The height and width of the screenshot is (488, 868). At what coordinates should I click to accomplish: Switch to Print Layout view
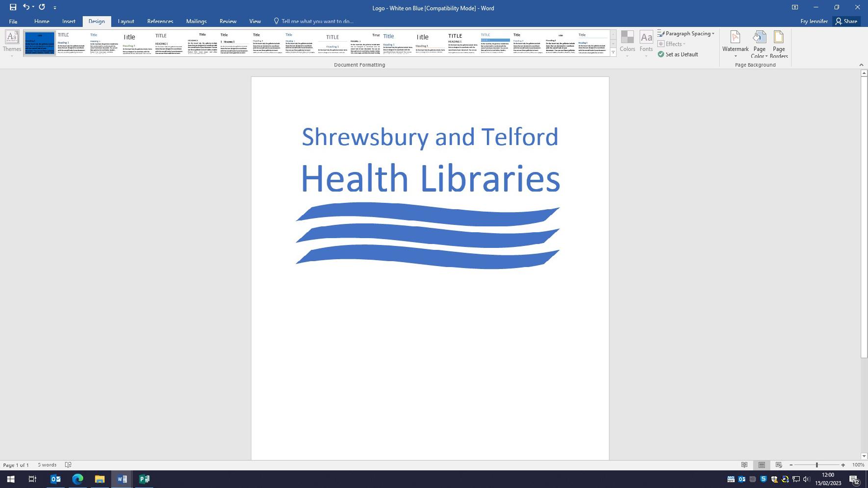pos(762,465)
